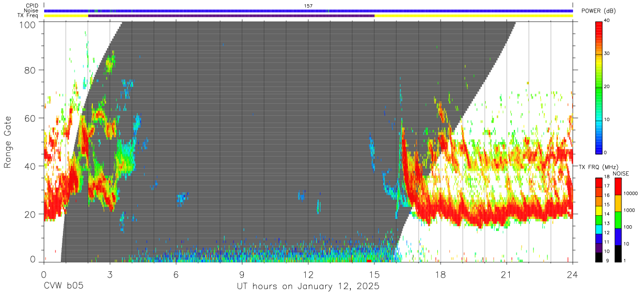Click the 1000 label on noise scale
Viewport: 644px width, 297px height.
click(628, 210)
